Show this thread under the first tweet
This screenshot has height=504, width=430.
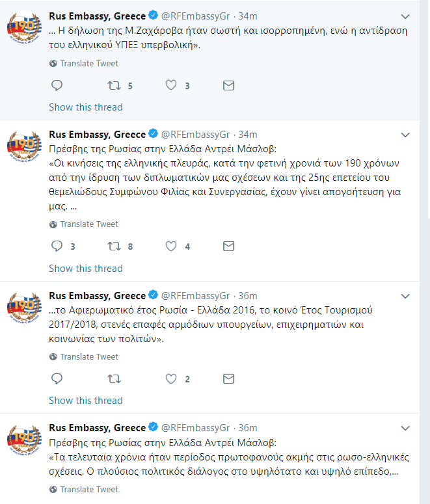(86, 107)
